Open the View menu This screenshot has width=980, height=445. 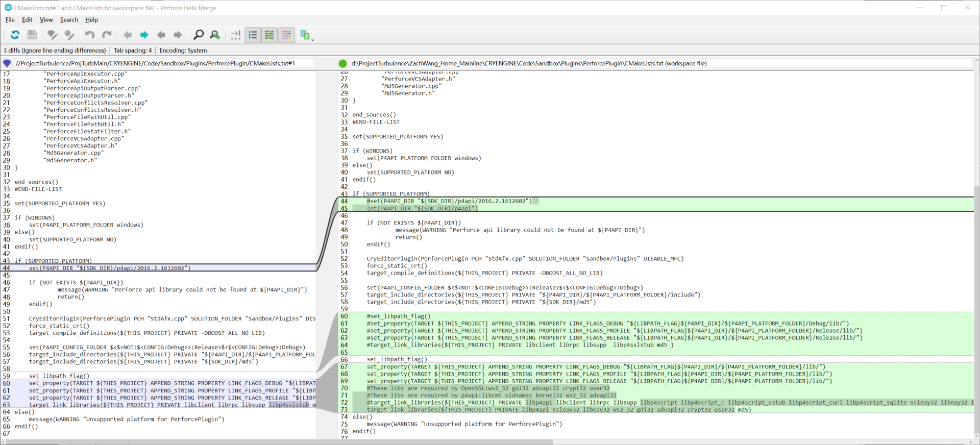coord(46,20)
